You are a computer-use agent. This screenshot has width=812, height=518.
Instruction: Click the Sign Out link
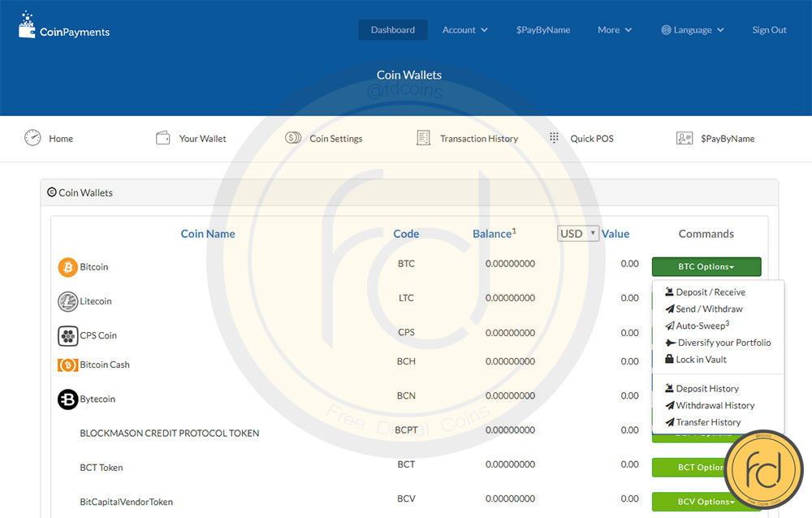(769, 30)
